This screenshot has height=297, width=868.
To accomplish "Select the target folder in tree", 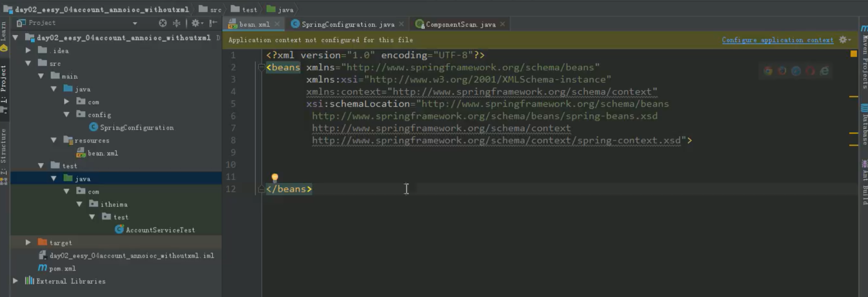I will tap(55, 243).
